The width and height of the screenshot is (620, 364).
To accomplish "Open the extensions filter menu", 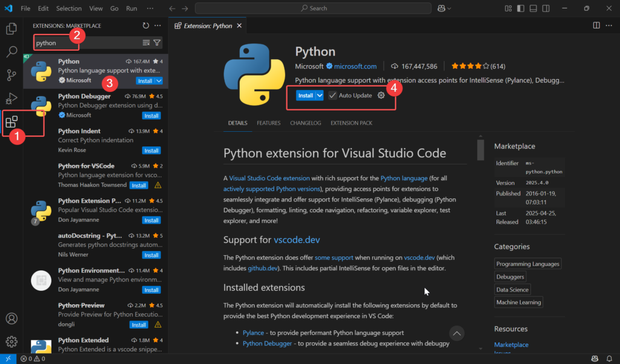I will click(x=157, y=43).
